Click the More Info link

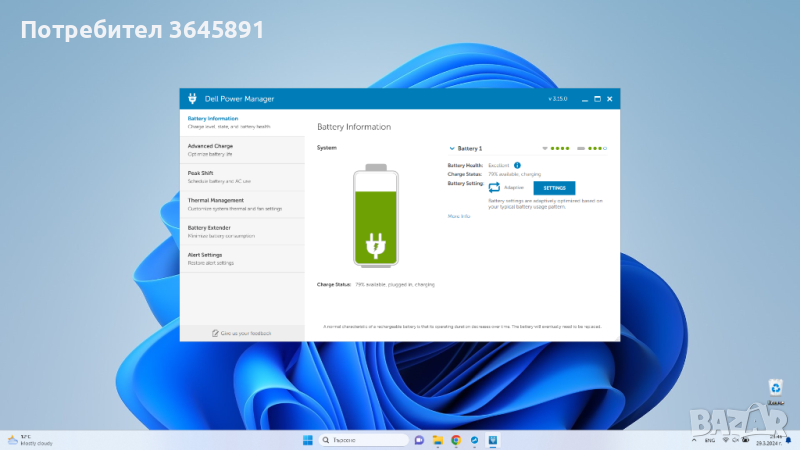point(459,216)
